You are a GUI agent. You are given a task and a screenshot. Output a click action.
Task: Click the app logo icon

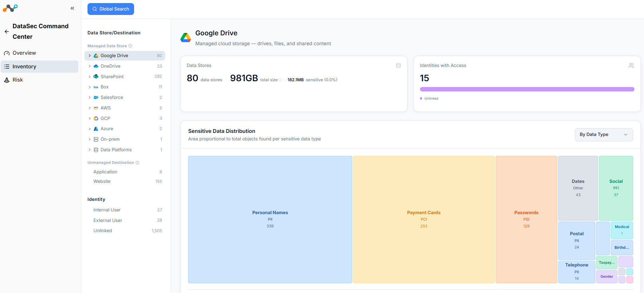tap(10, 8)
